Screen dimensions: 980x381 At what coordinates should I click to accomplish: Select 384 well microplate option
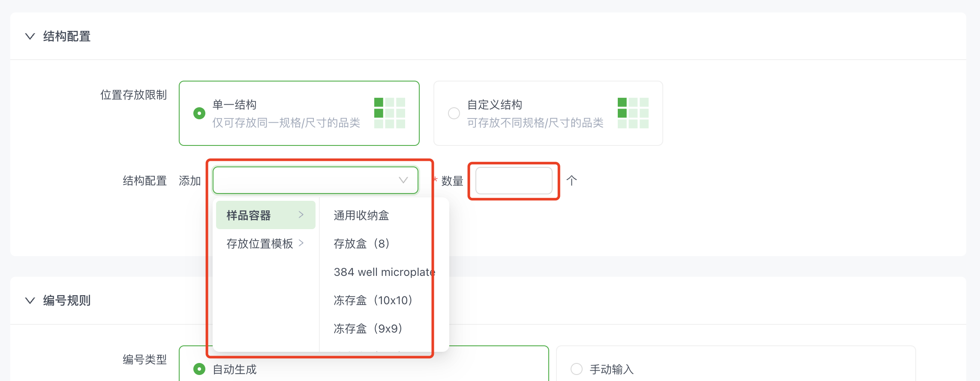tap(384, 272)
